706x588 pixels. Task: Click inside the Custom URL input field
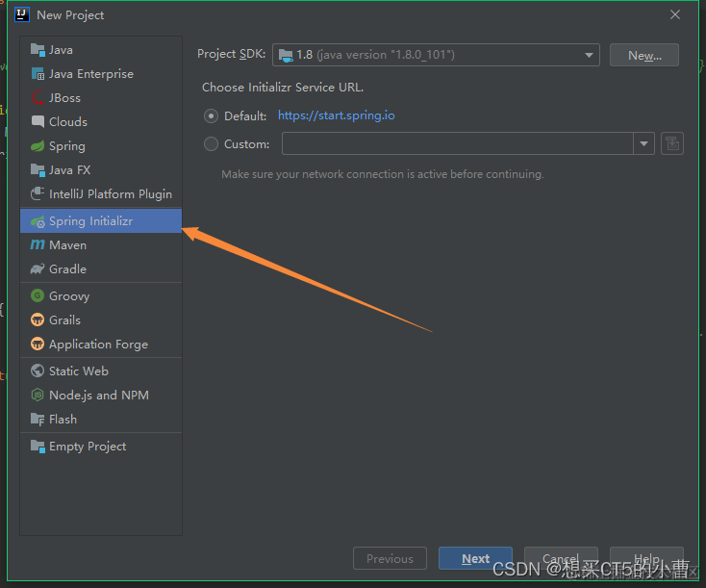[x=458, y=143]
